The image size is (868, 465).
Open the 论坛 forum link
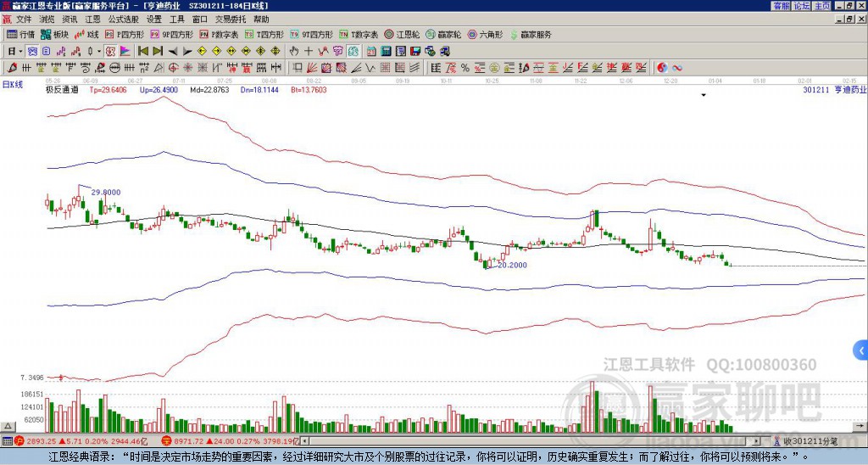click(x=801, y=5)
